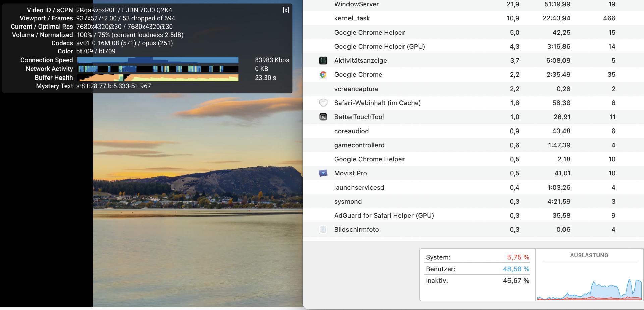Click the Buffer Health graph bar
Screen dimensions: 644x310
[x=158, y=78]
